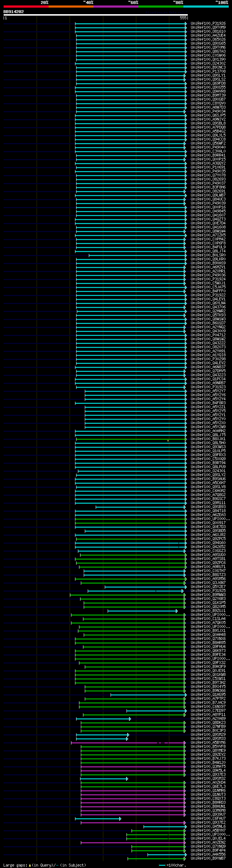
Task: Open the UniRef100_Q9XG65 hit label
Action: [x=208, y=44]
